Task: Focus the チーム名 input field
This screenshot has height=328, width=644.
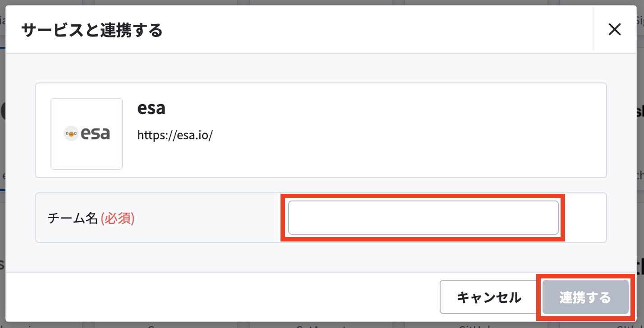Action: 423,218
